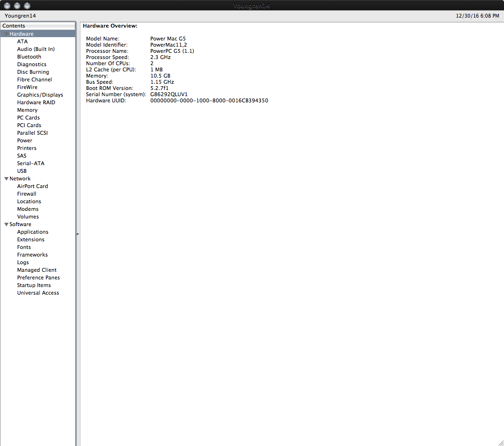Click the model identifier PowerMac11,2
Screen dimensions: 504x446
168,45
